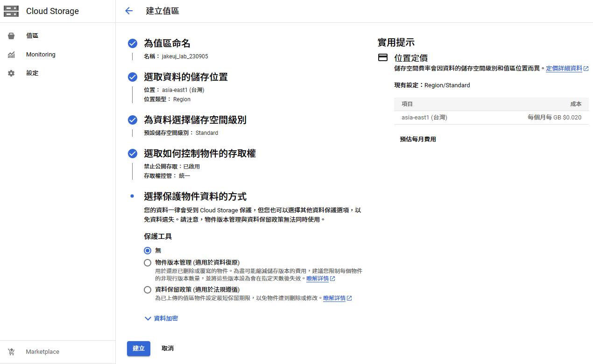Open 設定 in the sidebar menu
Viewport: 593px width, 364px height.
[32, 73]
